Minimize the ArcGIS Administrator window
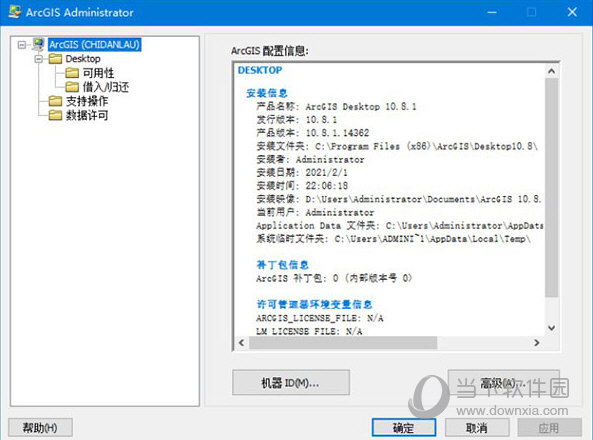 pos(492,12)
